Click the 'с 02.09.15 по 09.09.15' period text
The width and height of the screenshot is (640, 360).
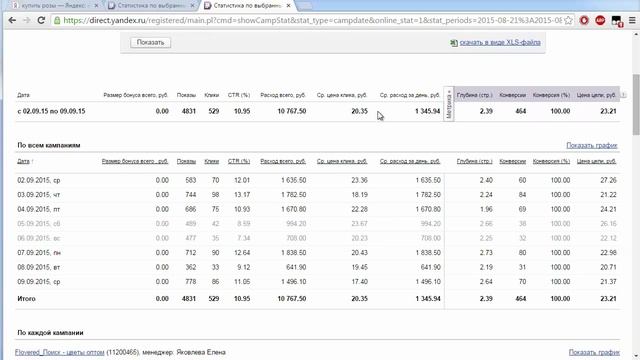point(51,111)
